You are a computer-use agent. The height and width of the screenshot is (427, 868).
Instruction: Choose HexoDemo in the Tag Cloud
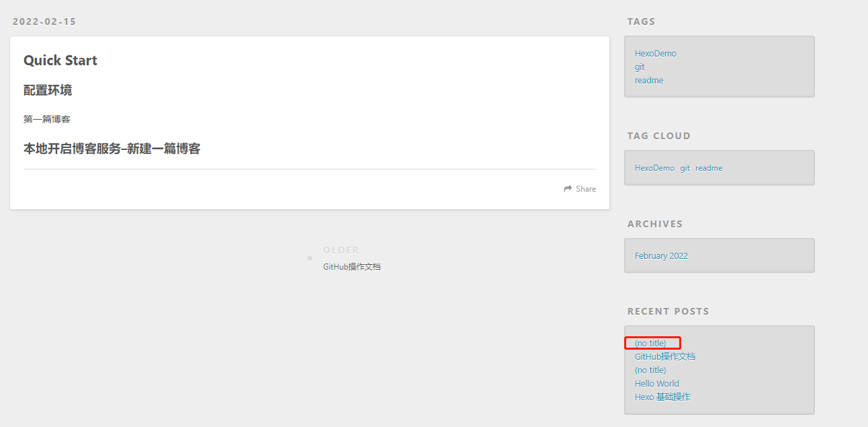coord(654,168)
